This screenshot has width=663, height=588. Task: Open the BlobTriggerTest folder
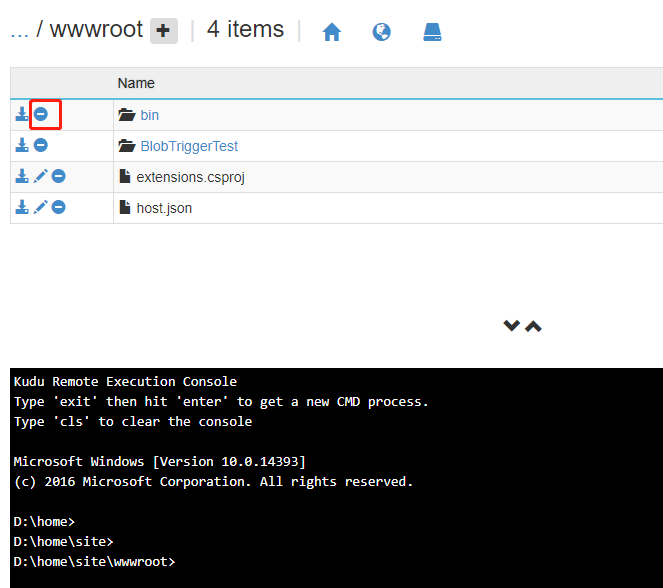click(x=188, y=146)
